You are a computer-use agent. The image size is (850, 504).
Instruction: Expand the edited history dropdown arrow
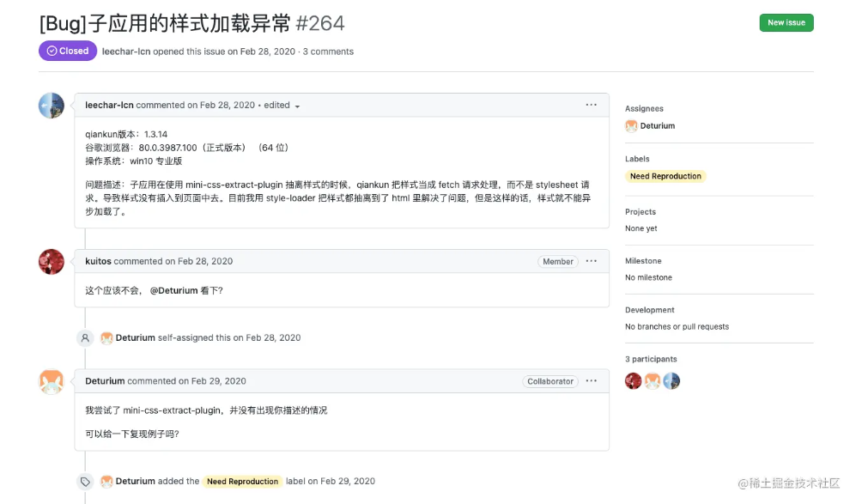coord(297,106)
